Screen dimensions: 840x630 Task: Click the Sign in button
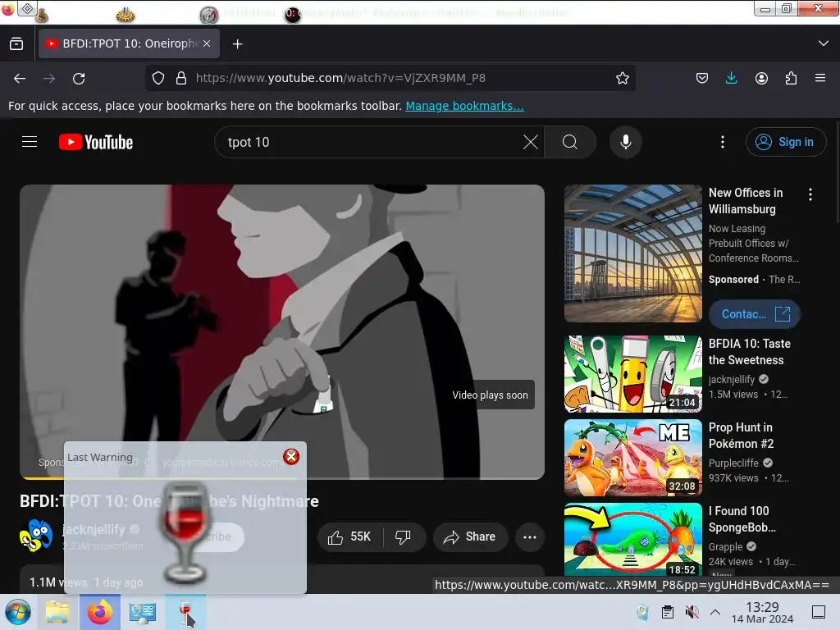pyautogui.click(x=785, y=142)
